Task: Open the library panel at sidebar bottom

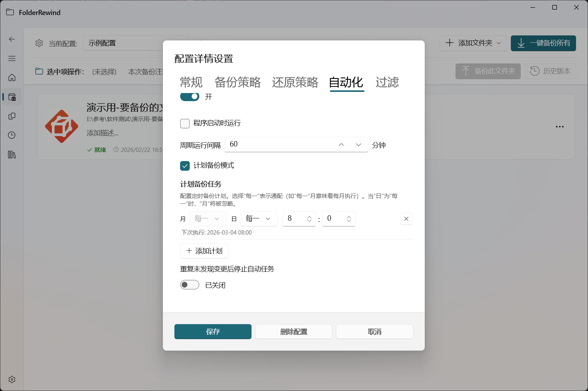Action: [12, 155]
